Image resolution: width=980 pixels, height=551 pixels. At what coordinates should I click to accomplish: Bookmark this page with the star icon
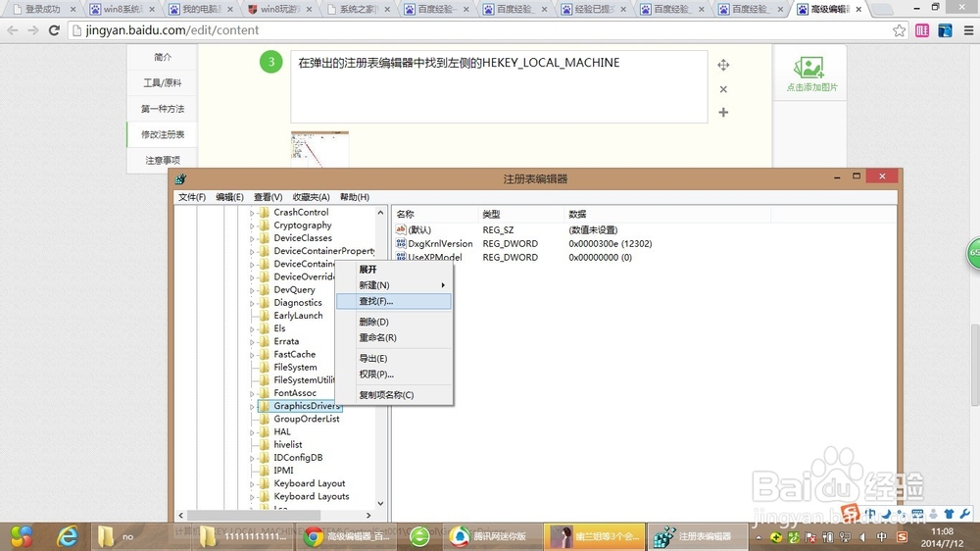[x=899, y=30]
